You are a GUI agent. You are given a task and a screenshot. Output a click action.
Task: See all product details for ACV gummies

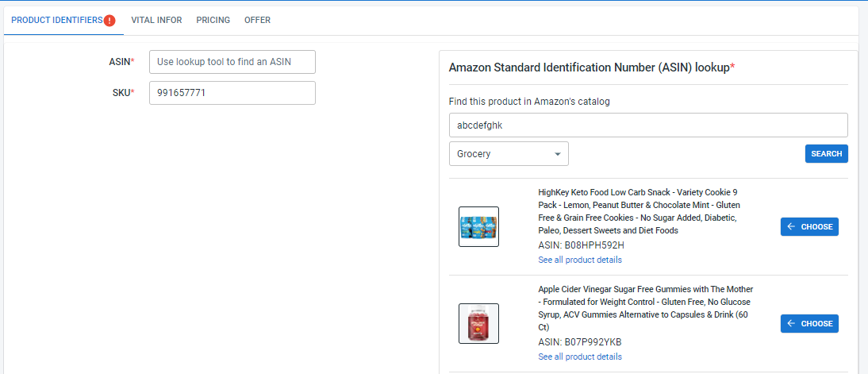click(579, 357)
